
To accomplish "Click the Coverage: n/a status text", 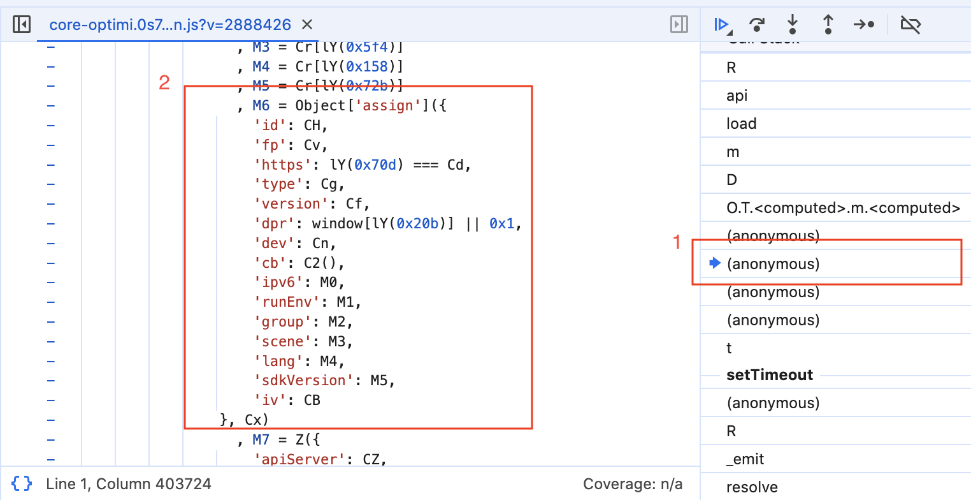I will pos(633,484).
